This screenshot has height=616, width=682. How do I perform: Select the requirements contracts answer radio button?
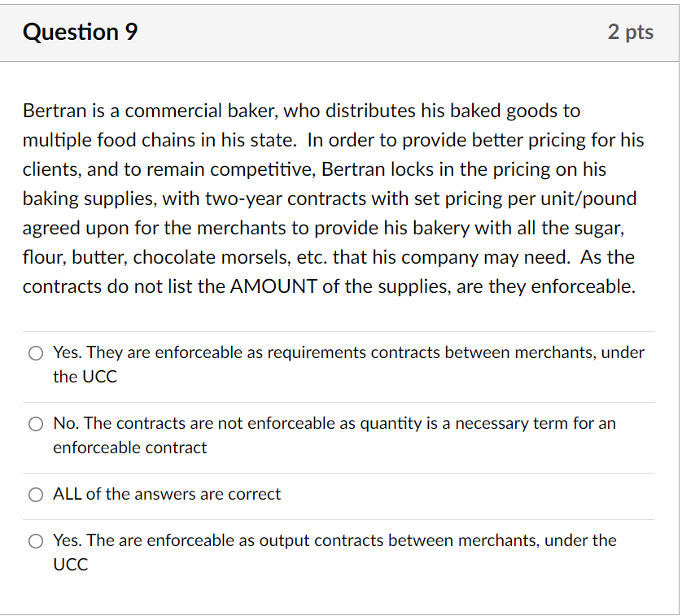tap(36, 353)
